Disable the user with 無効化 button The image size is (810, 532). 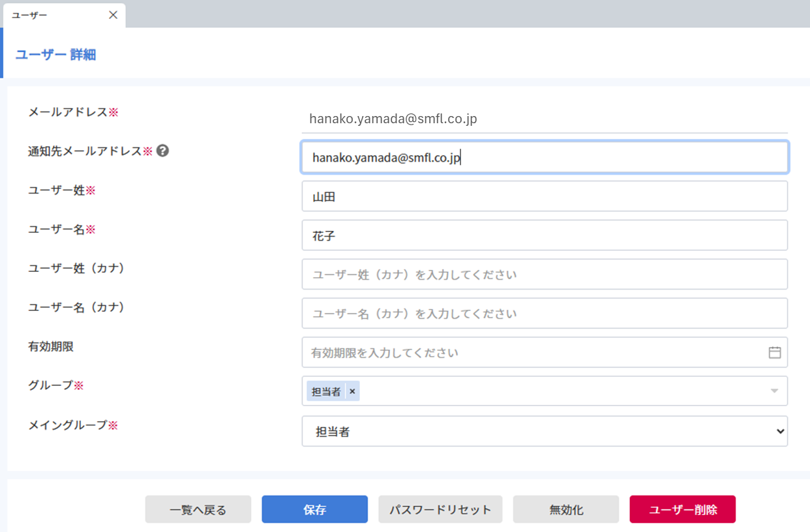(x=566, y=510)
